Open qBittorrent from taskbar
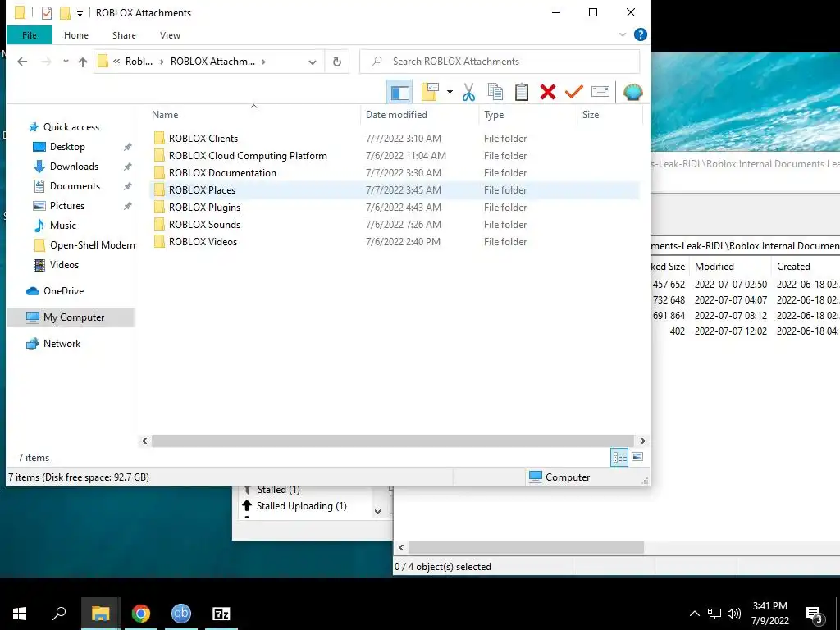 tap(181, 614)
